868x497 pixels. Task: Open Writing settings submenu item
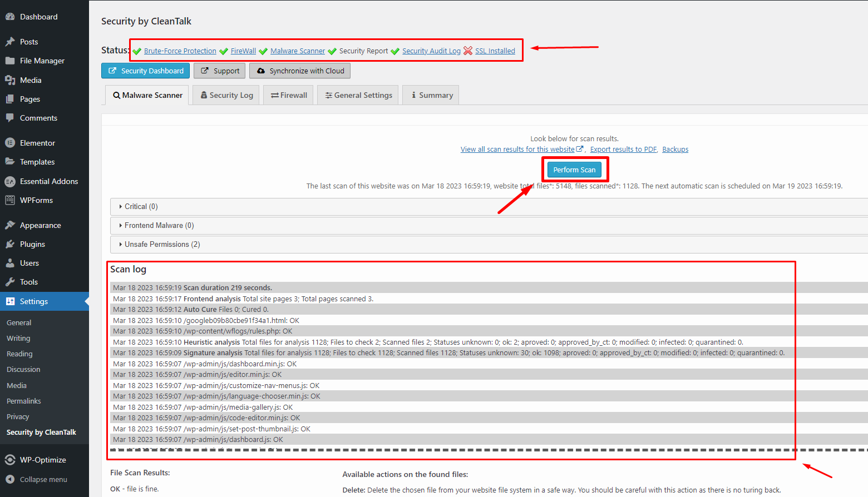(18, 338)
